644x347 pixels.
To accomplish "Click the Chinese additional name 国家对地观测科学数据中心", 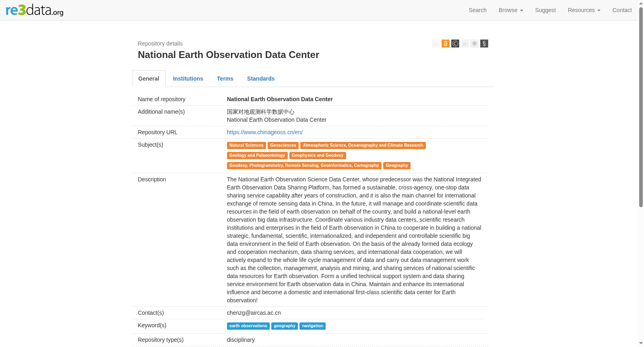I will (x=261, y=112).
